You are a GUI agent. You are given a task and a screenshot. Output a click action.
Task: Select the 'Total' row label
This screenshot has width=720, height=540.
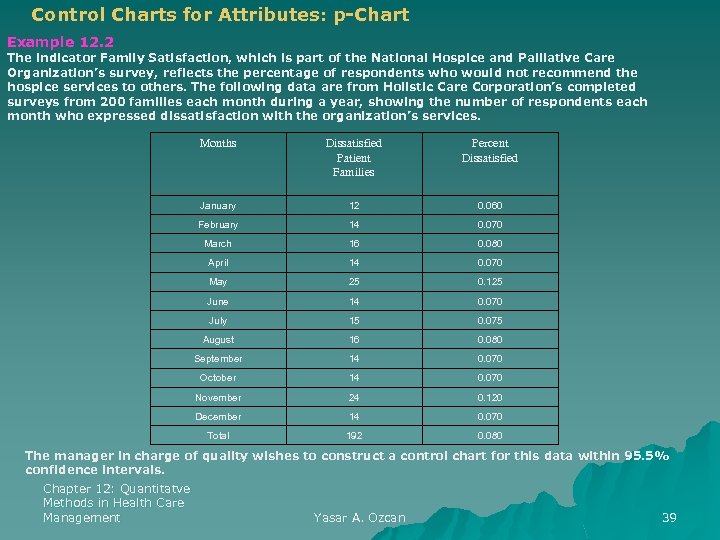(218, 436)
